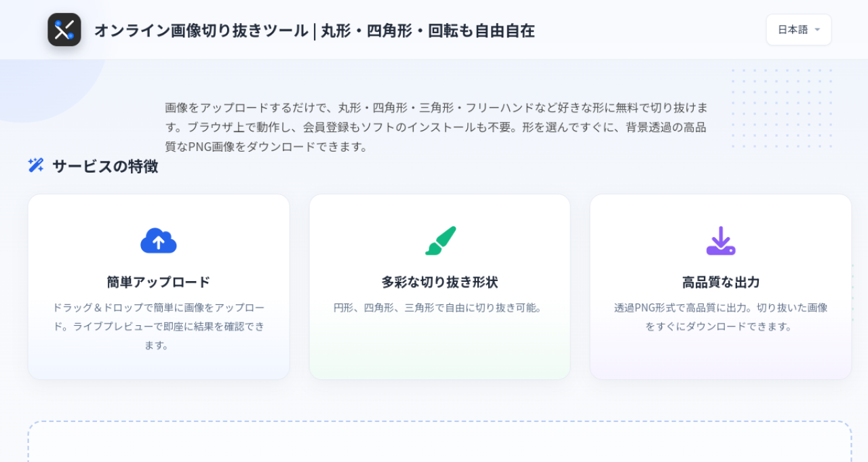Open the 日本語 language dropdown
The height and width of the screenshot is (462, 868).
click(x=799, y=30)
